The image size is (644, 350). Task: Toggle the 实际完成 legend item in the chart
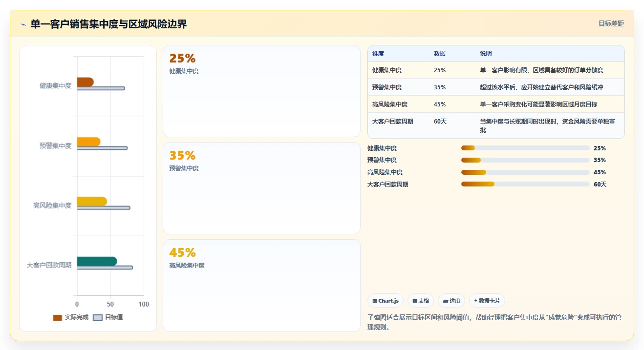71,317
